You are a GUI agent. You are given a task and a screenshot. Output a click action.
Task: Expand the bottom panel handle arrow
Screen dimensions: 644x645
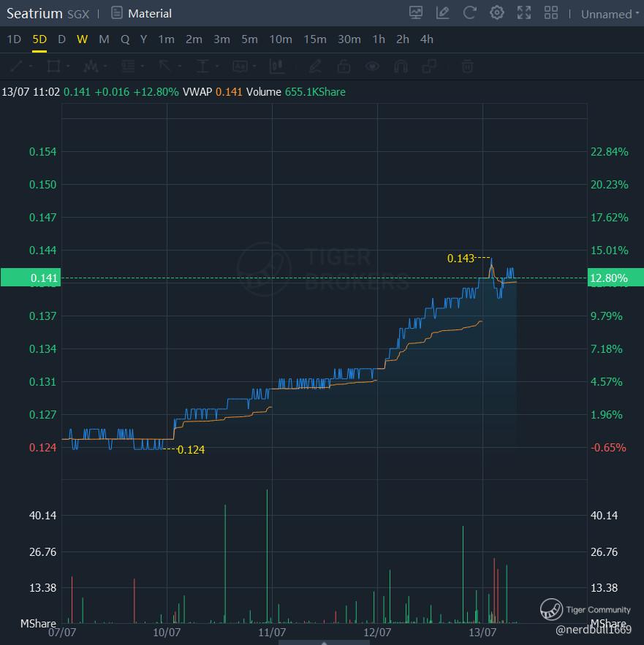324,643
